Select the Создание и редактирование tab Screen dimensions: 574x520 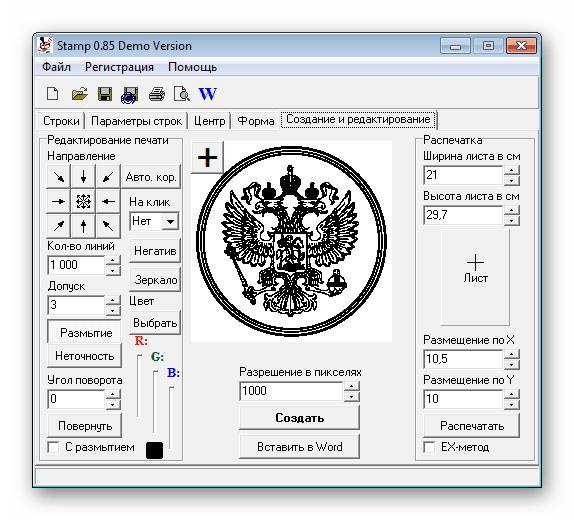coord(358,119)
